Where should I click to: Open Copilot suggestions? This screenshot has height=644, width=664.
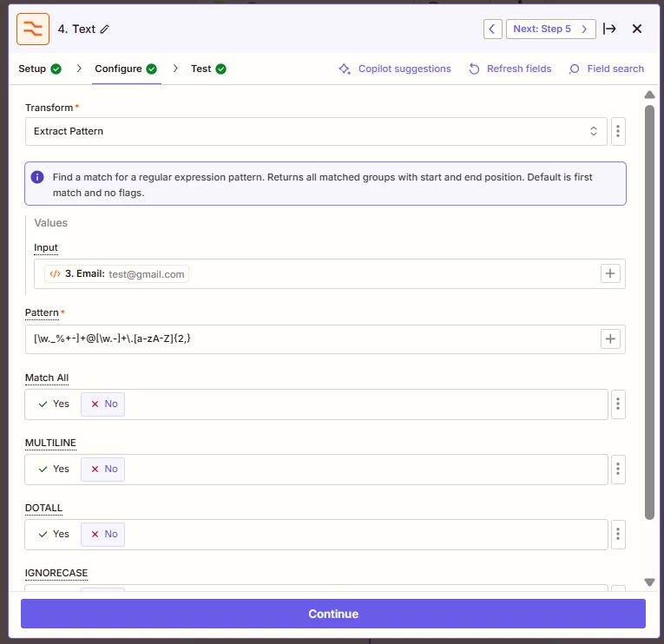click(x=395, y=69)
